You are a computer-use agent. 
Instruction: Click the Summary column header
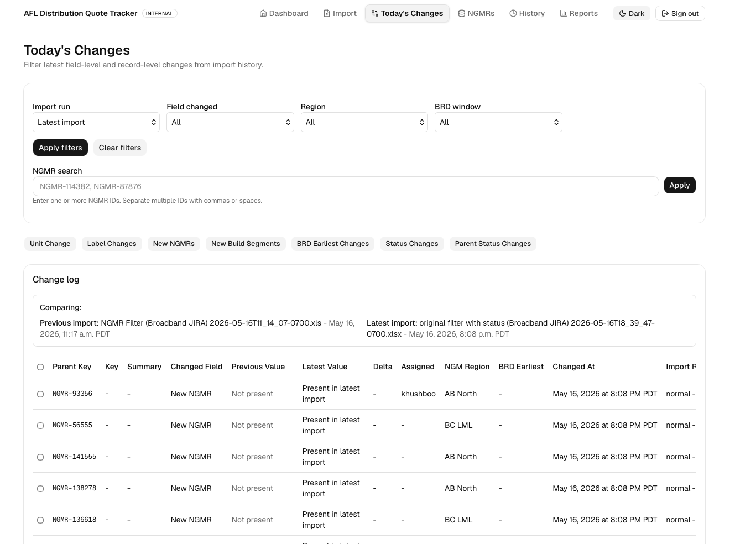click(144, 367)
